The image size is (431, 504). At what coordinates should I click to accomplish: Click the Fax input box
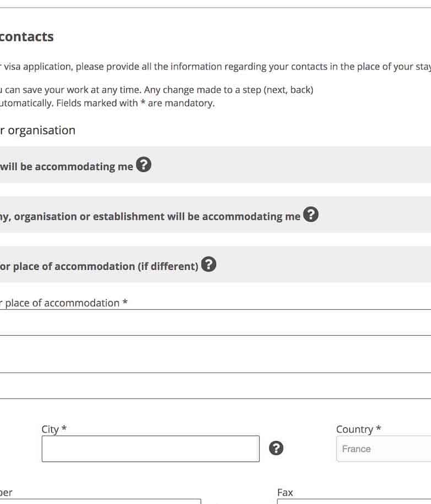354,501
